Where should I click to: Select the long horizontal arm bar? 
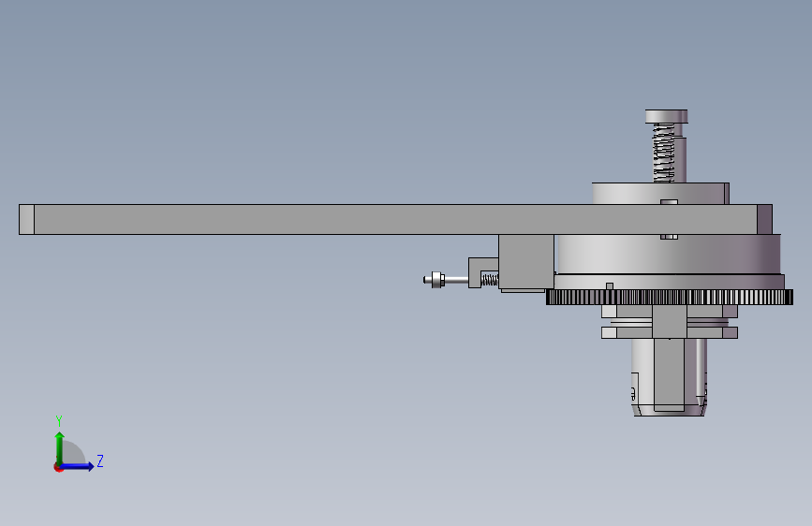pos(395,220)
